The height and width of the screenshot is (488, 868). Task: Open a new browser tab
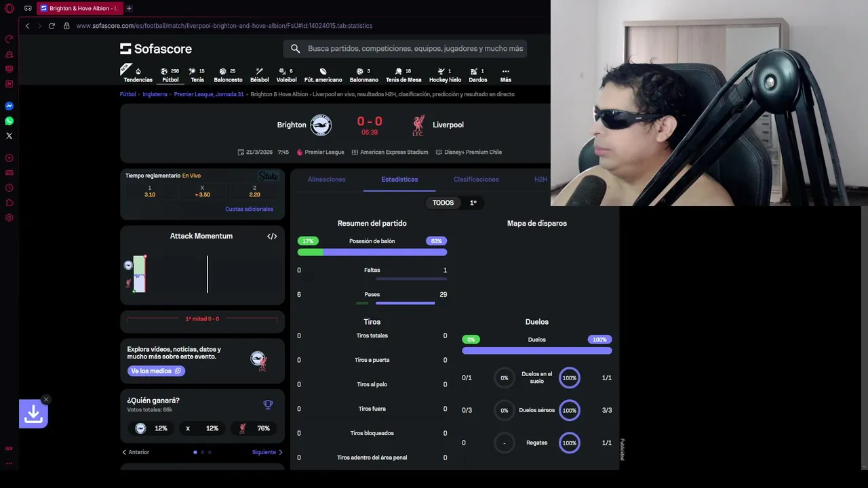pos(129,8)
